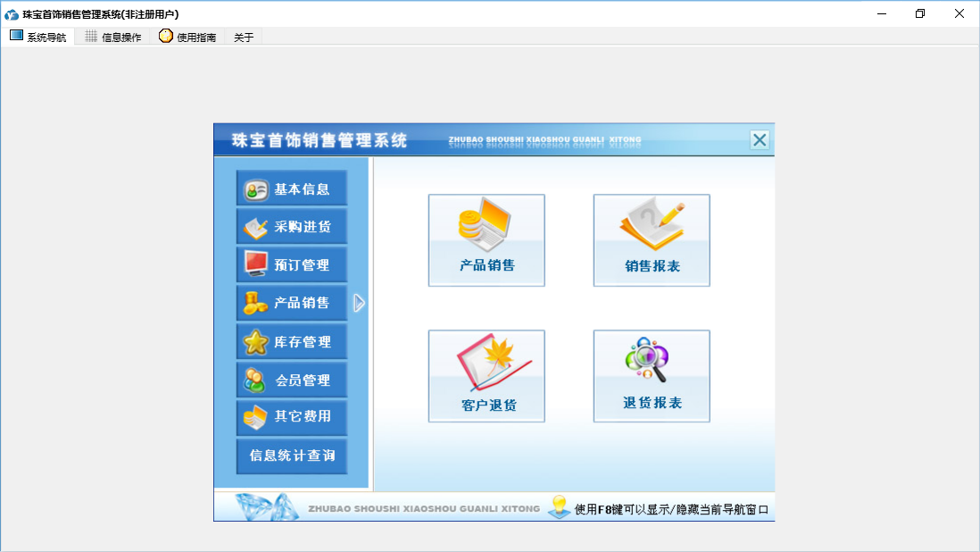Select 预订管理 in the sidebar
The width and height of the screenshot is (980, 552).
(x=292, y=264)
